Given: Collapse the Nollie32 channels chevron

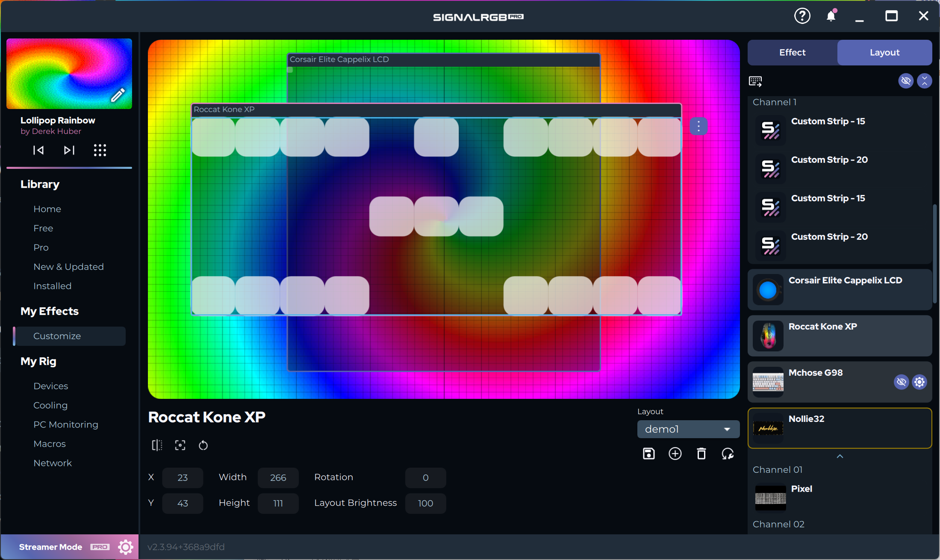Looking at the screenshot, I should [x=840, y=456].
